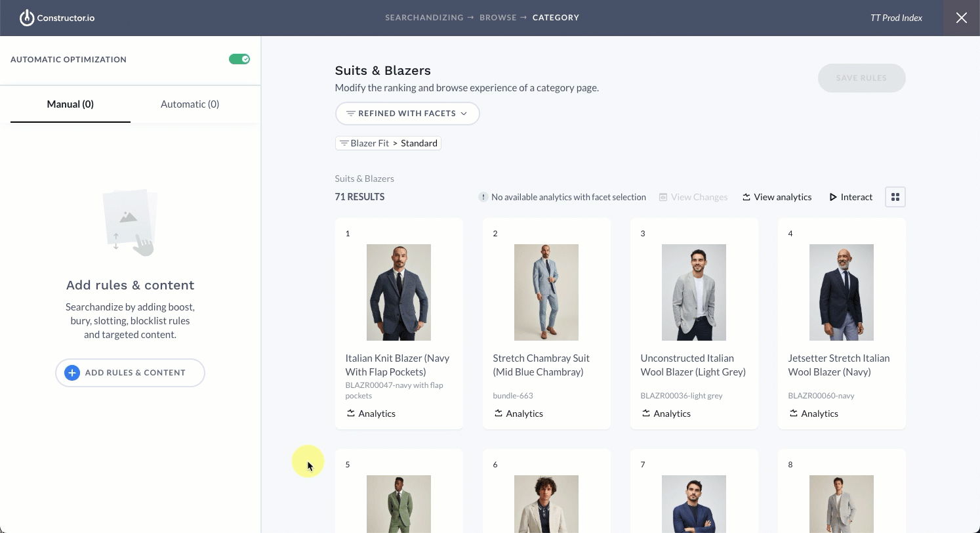The height and width of the screenshot is (533, 980).
Task: Click Add Rules & Content button
Action: 130,373
